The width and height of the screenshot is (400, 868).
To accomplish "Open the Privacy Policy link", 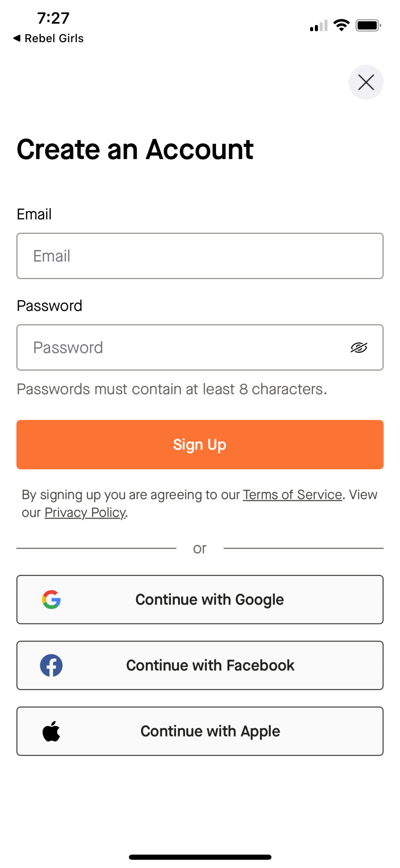I will click(x=85, y=512).
